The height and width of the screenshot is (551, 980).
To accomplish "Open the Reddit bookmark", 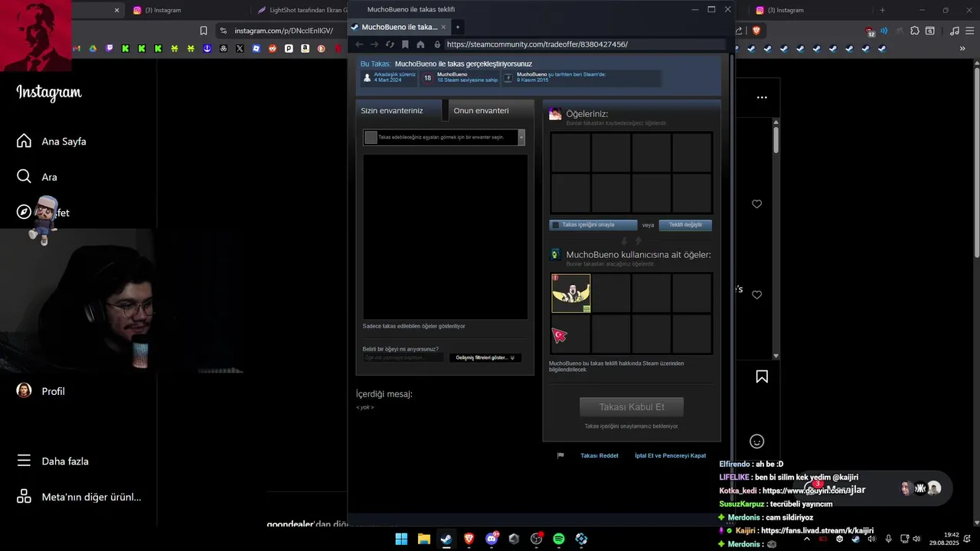I will tap(273, 48).
